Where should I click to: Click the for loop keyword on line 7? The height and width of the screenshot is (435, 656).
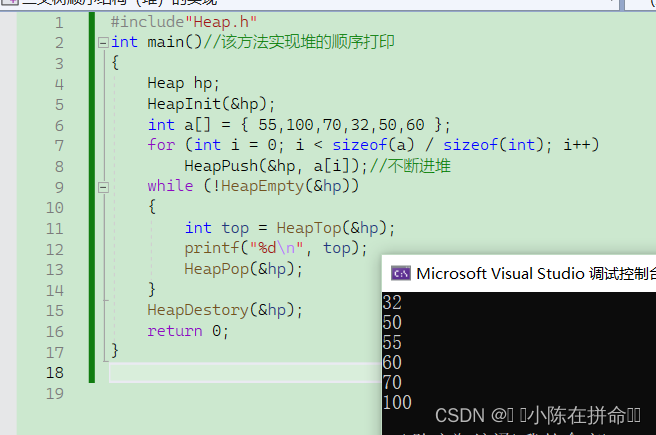[x=161, y=145]
